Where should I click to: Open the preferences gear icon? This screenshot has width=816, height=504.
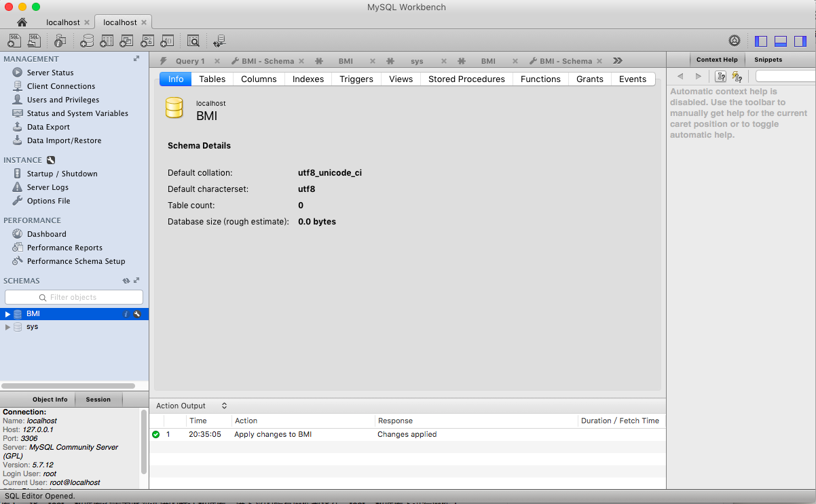click(734, 41)
